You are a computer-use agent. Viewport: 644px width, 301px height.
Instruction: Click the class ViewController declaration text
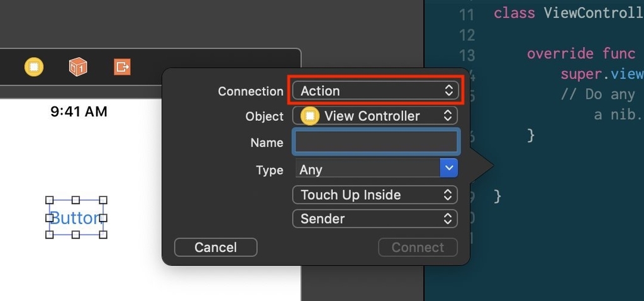pyautogui.click(x=569, y=13)
